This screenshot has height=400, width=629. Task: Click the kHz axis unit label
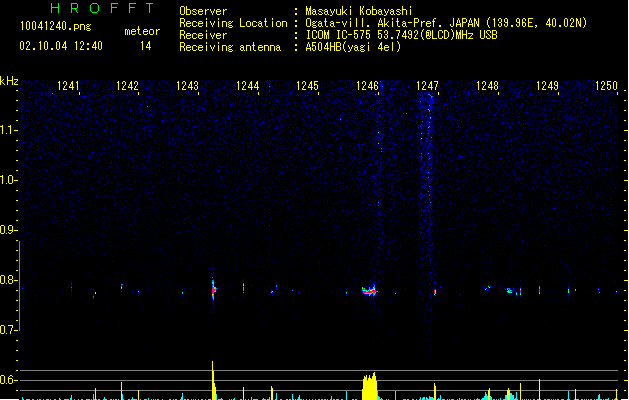(9, 81)
